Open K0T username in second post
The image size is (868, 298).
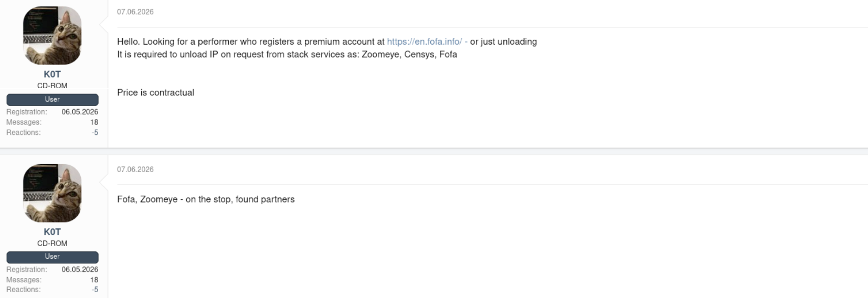pyautogui.click(x=52, y=232)
